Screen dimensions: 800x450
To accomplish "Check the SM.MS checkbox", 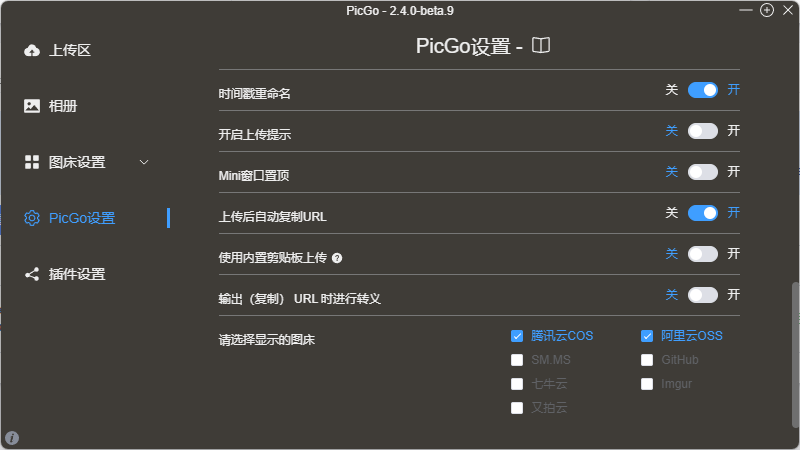I will (x=517, y=360).
